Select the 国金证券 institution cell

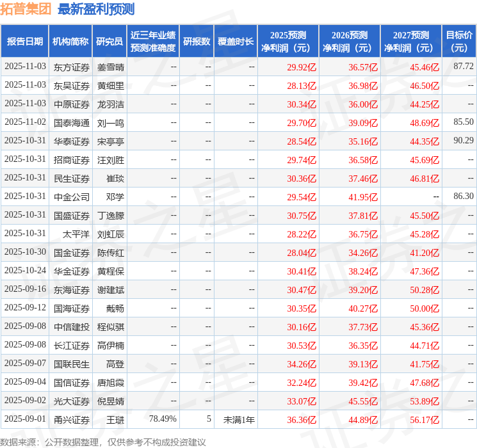[x=72, y=253]
